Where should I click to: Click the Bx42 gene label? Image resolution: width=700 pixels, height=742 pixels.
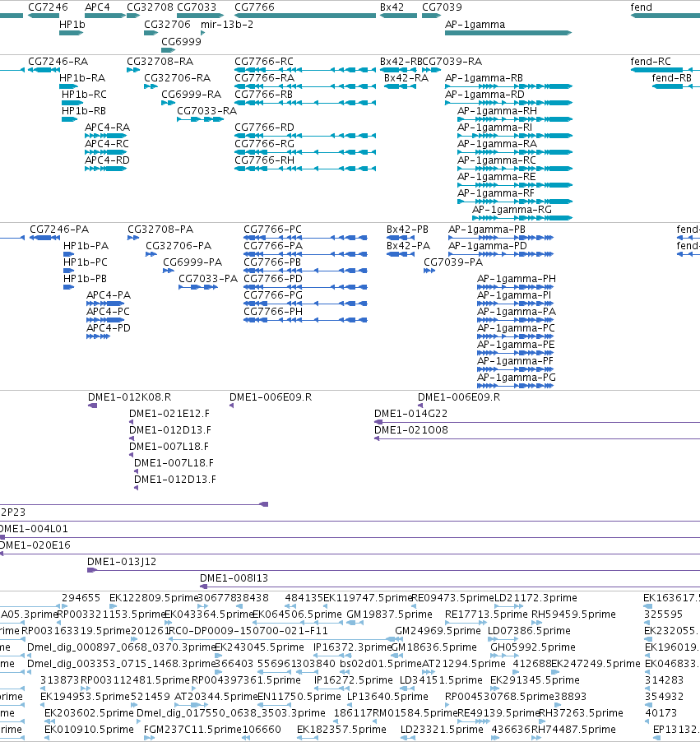(392, 7)
